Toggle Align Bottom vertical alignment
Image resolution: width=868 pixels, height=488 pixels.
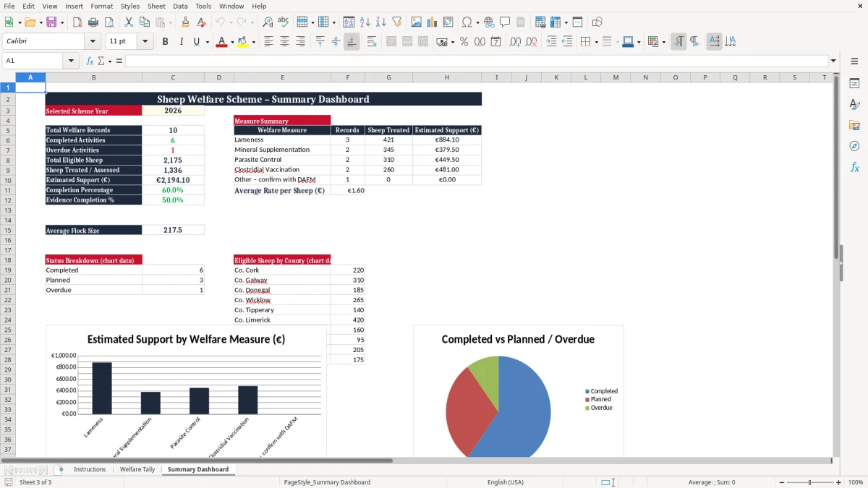coord(352,42)
